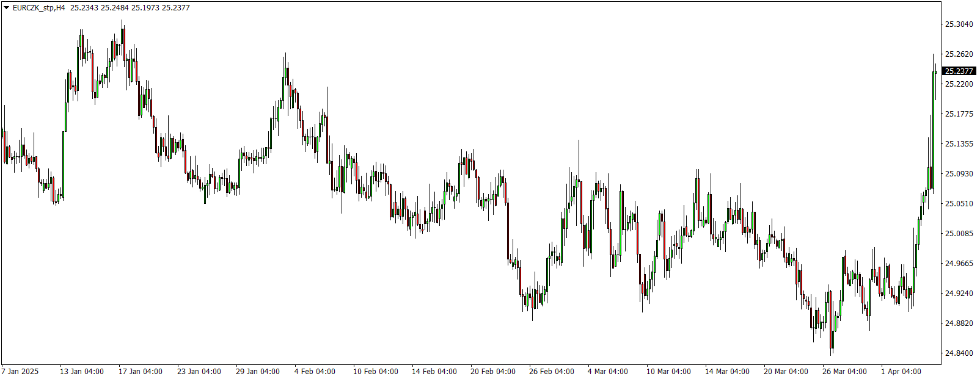Click the 25.2620 price label
980x379 pixels.
click(959, 54)
